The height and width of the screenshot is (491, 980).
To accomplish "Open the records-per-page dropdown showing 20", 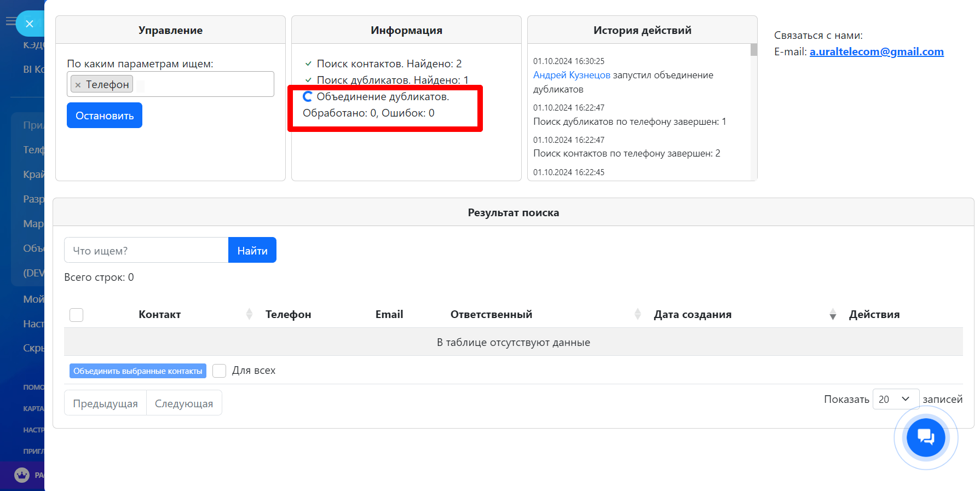I will (895, 399).
